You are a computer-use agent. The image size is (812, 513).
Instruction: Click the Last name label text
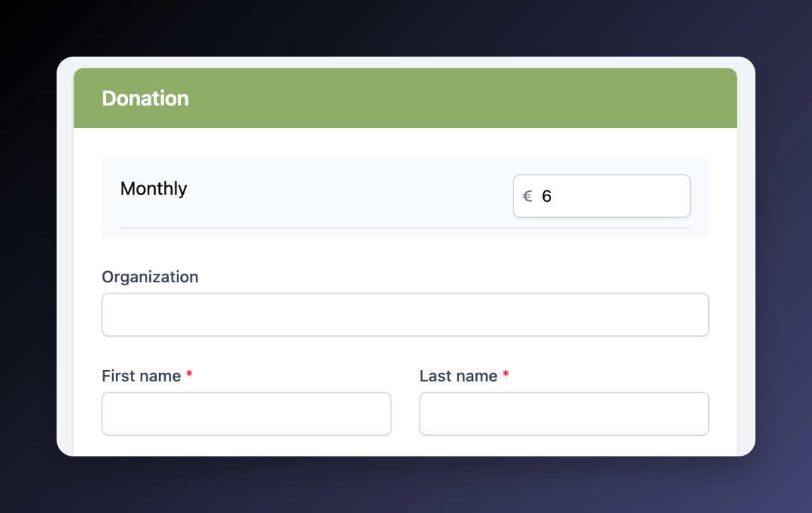[458, 376]
